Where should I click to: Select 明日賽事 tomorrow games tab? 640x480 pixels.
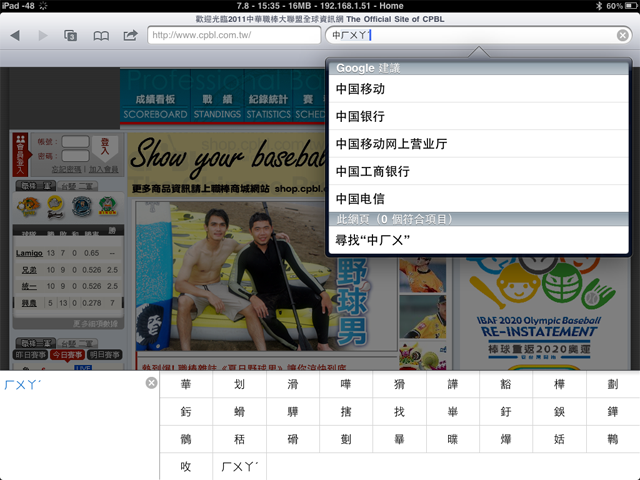(x=104, y=355)
